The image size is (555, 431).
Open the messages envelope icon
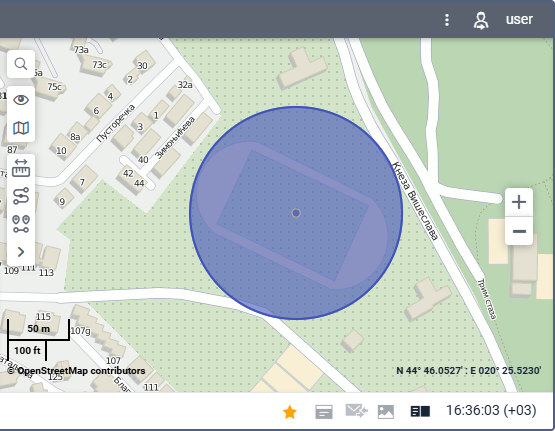(x=356, y=411)
